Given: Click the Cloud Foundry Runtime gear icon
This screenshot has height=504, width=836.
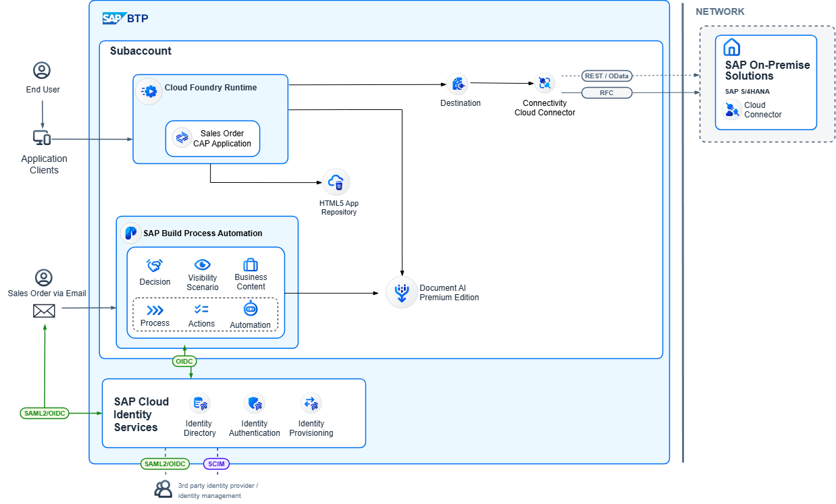Looking at the screenshot, I should pyautogui.click(x=149, y=90).
